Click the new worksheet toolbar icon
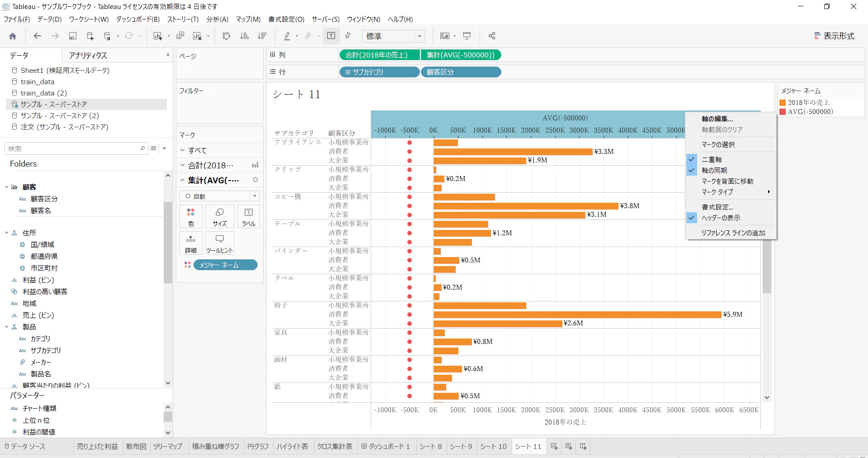This screenshot has height=458, width=868. (158, 36)
